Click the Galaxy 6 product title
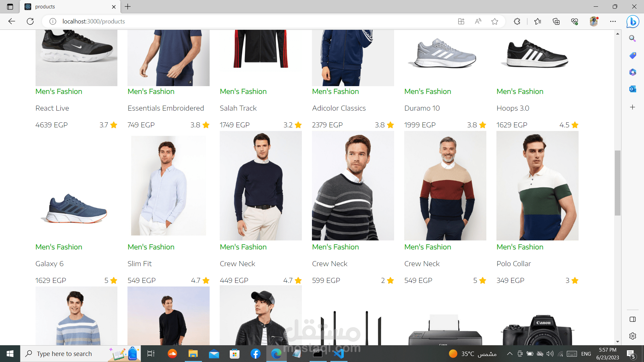Image resolution: width=644 pixels, height=362 pixels. [49, 264]
